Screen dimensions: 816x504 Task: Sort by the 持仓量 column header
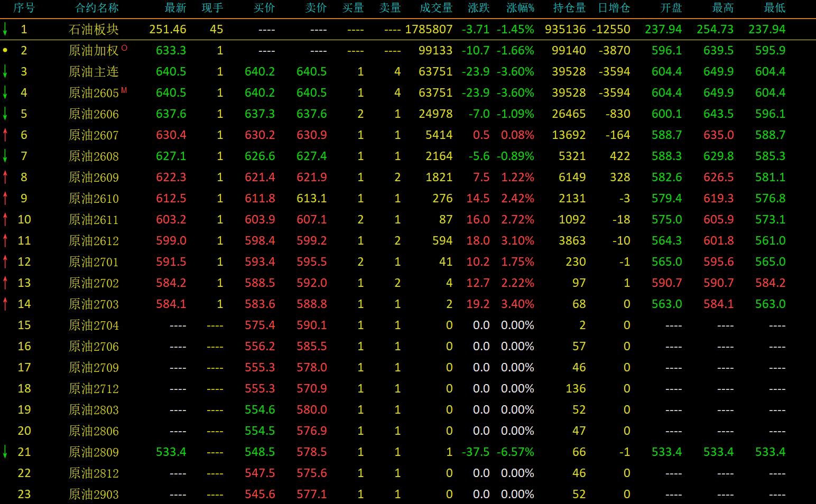point(569,8)
